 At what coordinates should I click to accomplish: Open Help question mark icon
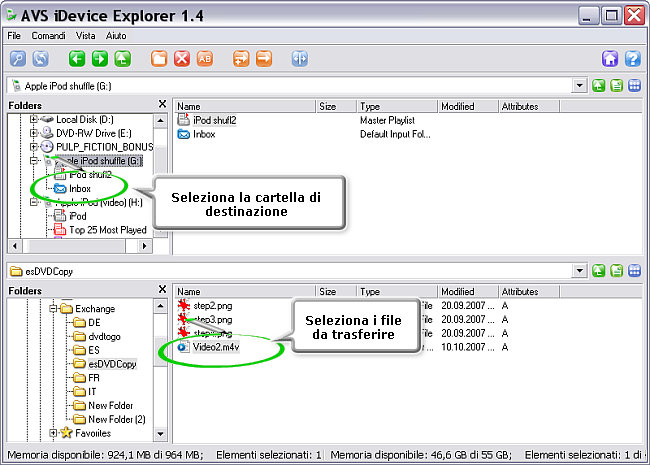[633, 58]
